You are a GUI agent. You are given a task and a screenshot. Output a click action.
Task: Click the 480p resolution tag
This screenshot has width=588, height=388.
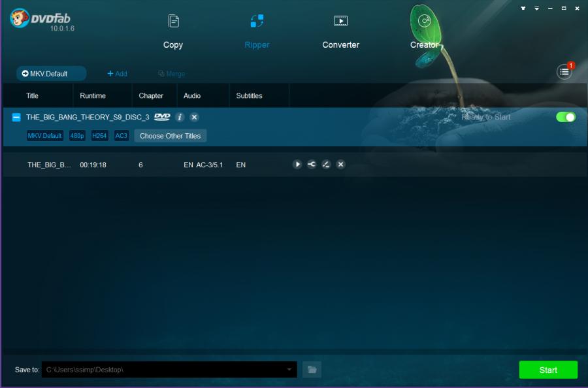pos(77,136)
